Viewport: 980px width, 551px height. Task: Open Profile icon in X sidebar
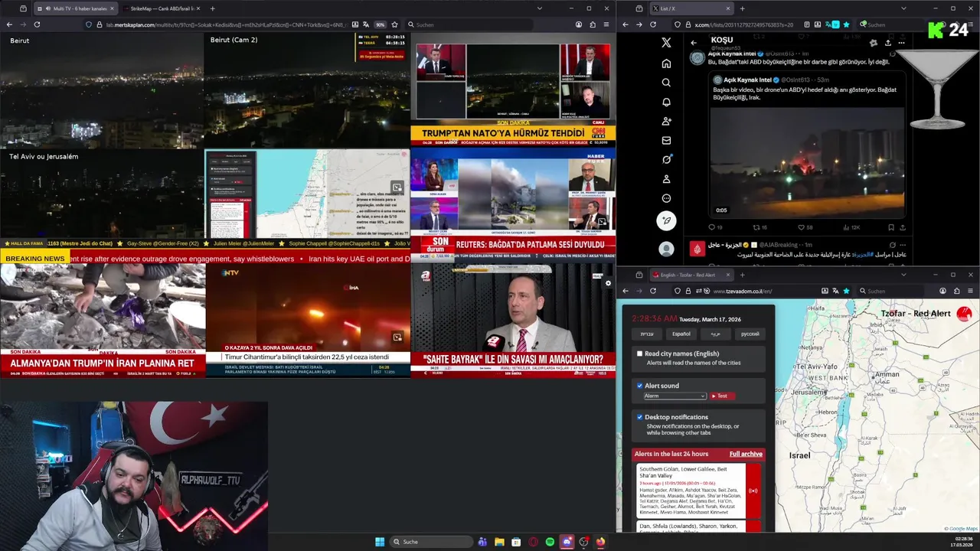(666, 179)
